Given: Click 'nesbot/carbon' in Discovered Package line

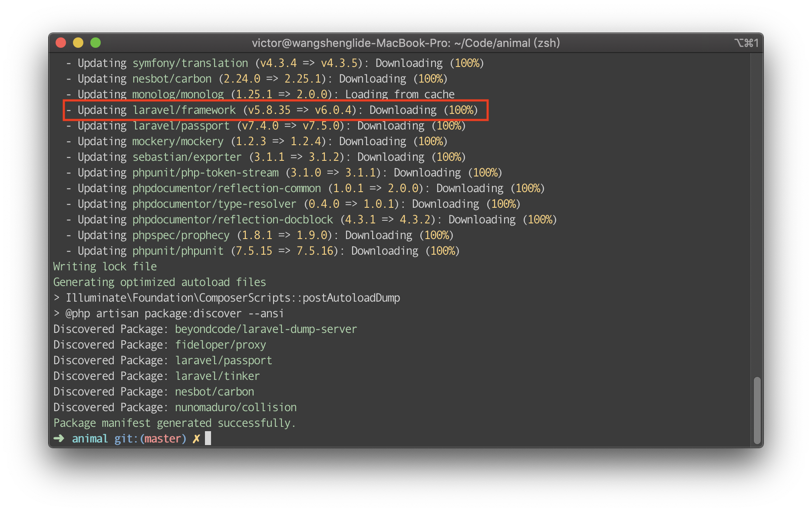Looking at the screenshot, I should (215, 392).
